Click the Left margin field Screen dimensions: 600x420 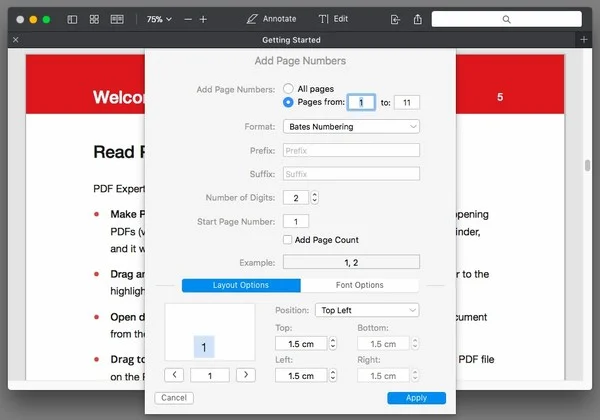[301, 376]
